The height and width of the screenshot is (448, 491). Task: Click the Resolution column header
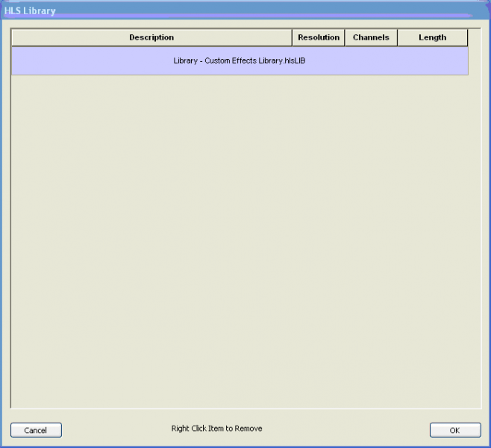coord(318,37)
